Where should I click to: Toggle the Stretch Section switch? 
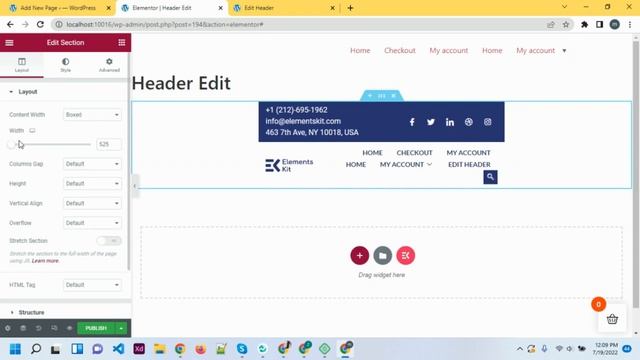tap(109, 241)
